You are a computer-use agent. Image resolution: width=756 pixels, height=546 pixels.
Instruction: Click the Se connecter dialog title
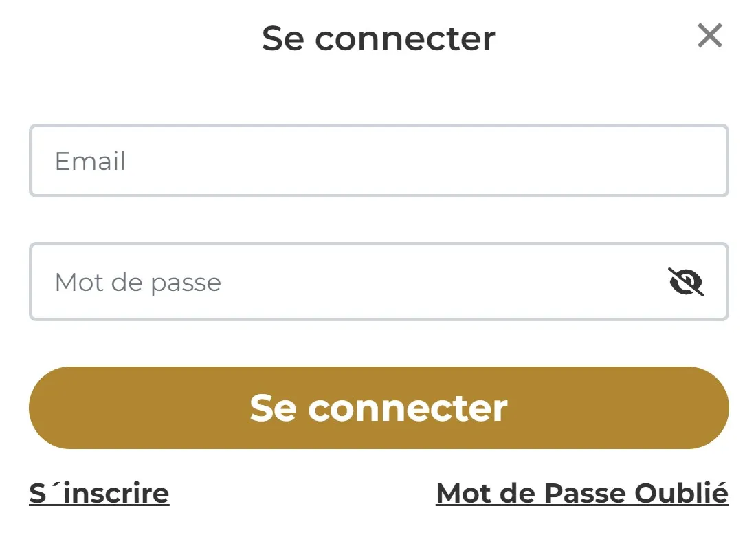pyautogui.click(x=378, y=39)
